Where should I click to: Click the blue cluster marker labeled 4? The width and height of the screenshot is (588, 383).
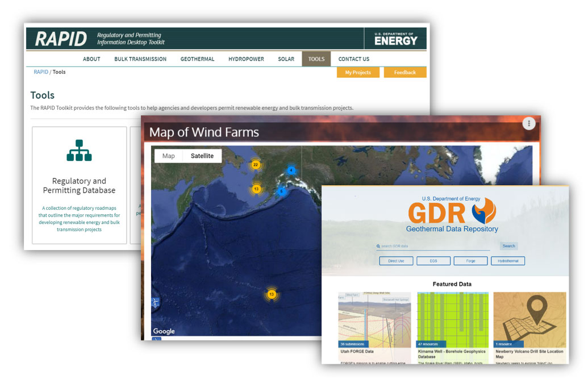tap(291, 169)
